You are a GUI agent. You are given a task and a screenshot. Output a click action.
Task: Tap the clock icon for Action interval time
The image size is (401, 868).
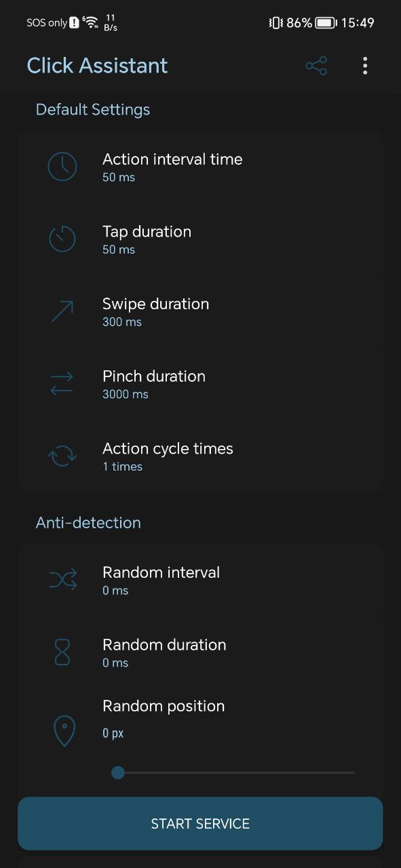(x=62, y=167)
